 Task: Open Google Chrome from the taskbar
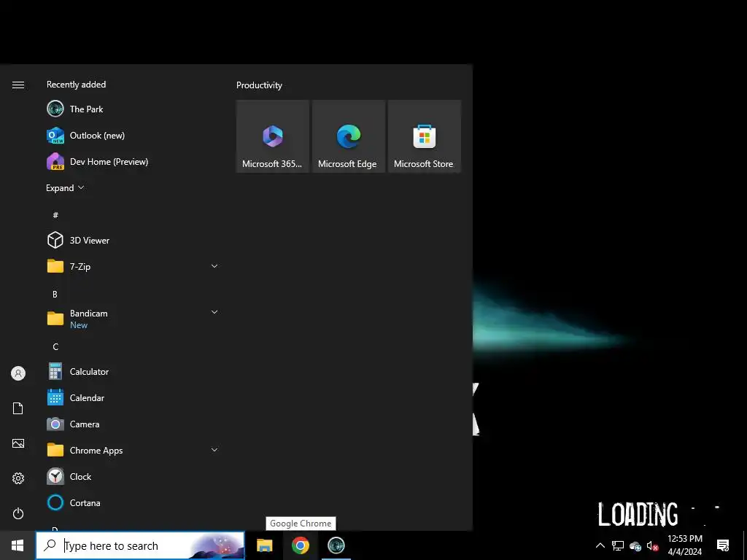click(x=300, y=545)
